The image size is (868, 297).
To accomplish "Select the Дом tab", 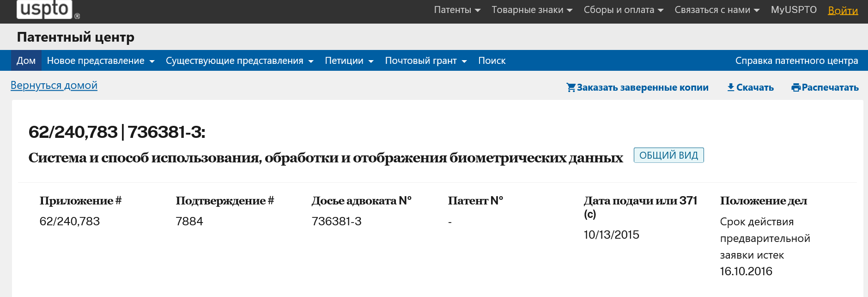I will click(26, 61).
